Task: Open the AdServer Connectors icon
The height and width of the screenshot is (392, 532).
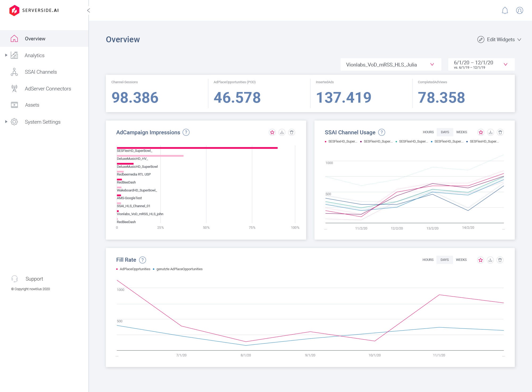Action: click(x=15, y=88)
